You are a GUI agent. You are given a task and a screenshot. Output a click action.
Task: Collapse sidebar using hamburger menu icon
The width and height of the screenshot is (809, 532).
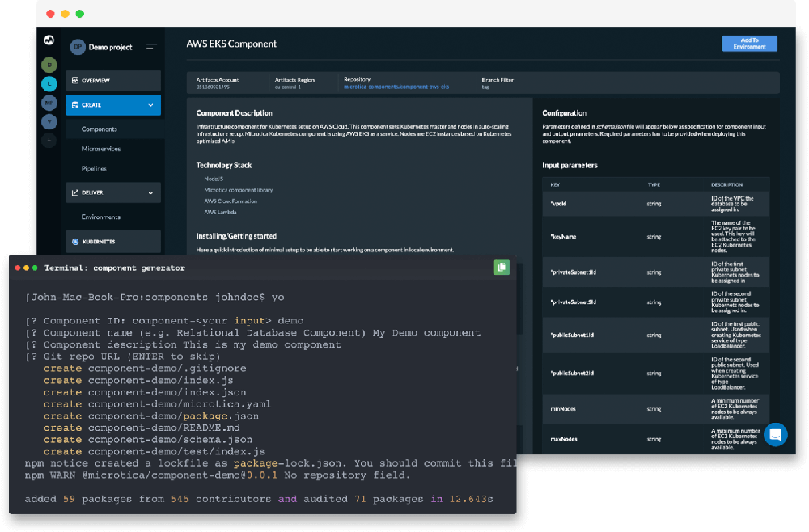tap(151, 46)
